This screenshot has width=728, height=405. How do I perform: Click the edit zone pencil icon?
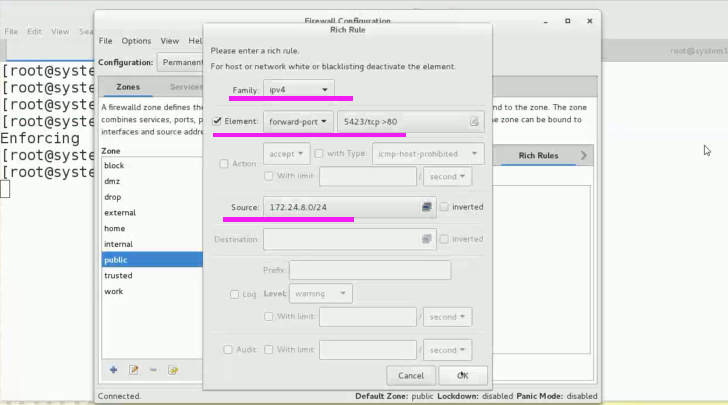(x=134, y=370)
